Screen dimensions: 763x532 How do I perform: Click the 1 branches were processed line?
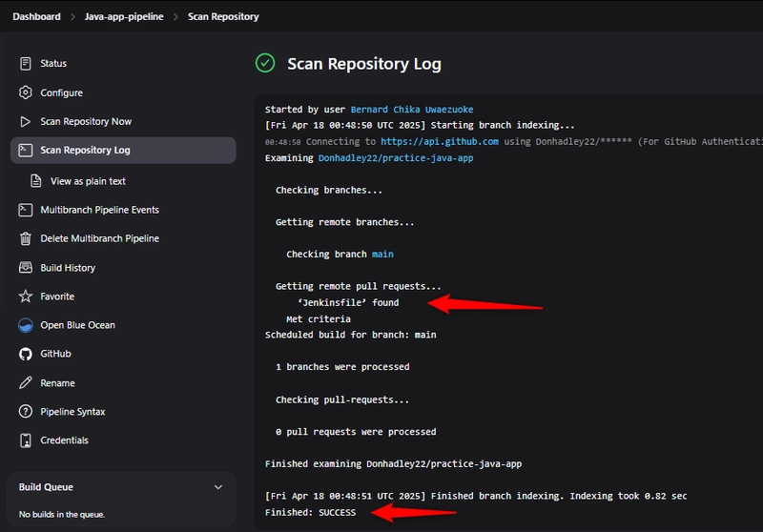pyautogui.click(x=342, y=367)
